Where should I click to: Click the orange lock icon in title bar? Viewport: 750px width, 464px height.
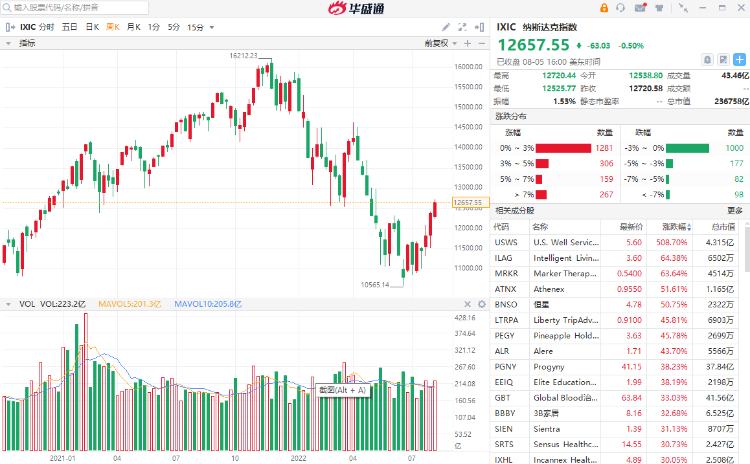[604, 8]
